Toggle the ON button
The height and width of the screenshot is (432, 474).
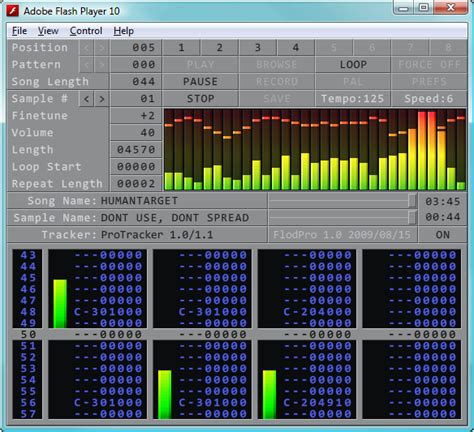443,235
